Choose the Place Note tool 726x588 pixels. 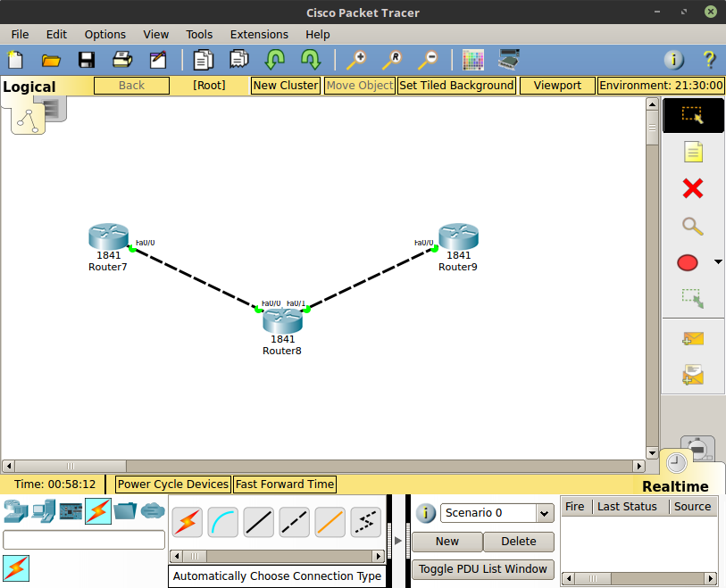pyautogui.click(x=692, y=152)
